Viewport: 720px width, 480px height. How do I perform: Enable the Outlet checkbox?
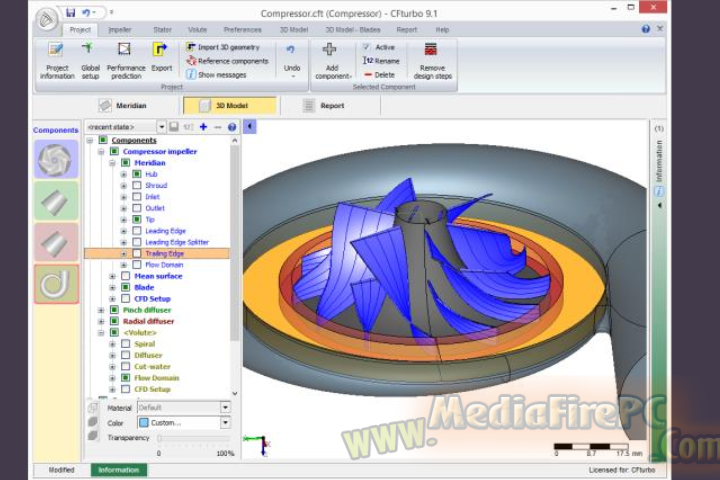point(137,208)
